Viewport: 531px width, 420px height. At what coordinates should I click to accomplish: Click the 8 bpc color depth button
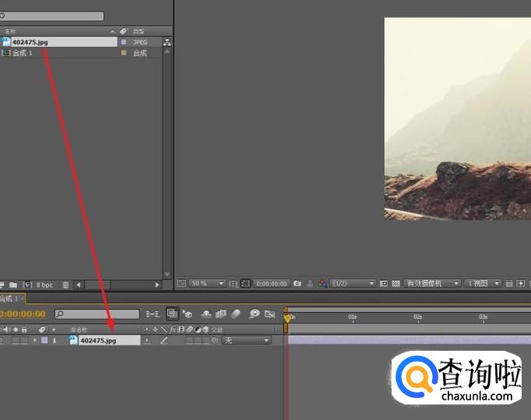pyautogui.click(x=44, y=285)
